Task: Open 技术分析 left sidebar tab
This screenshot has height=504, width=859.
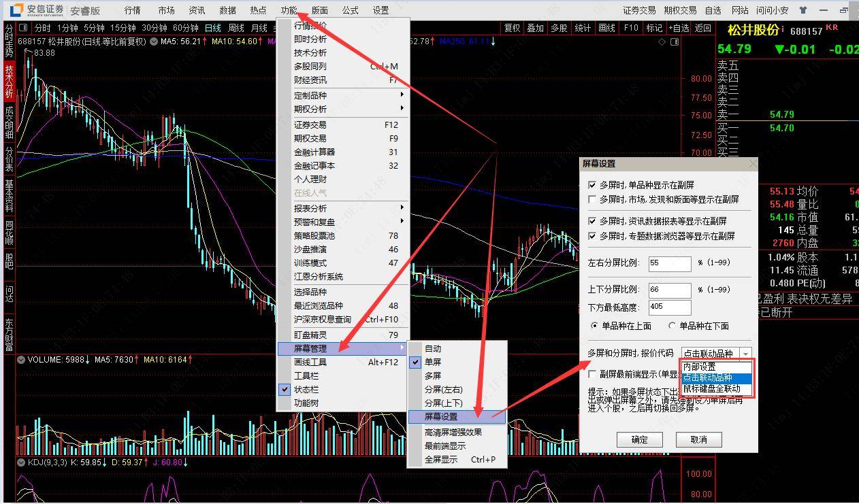Action: tap(9, 80)
